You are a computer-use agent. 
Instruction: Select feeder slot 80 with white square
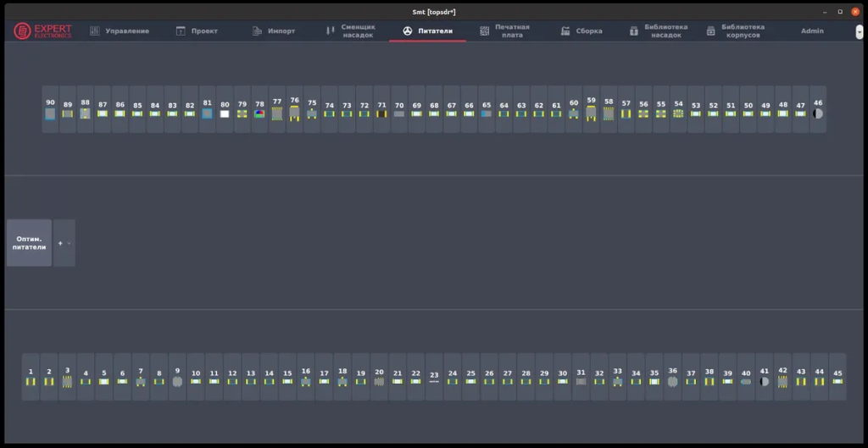click(225, 109)
